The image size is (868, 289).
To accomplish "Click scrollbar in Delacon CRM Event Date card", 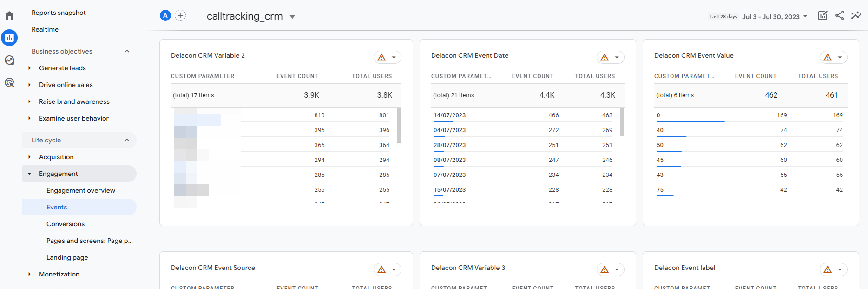I will click(622, 122).
